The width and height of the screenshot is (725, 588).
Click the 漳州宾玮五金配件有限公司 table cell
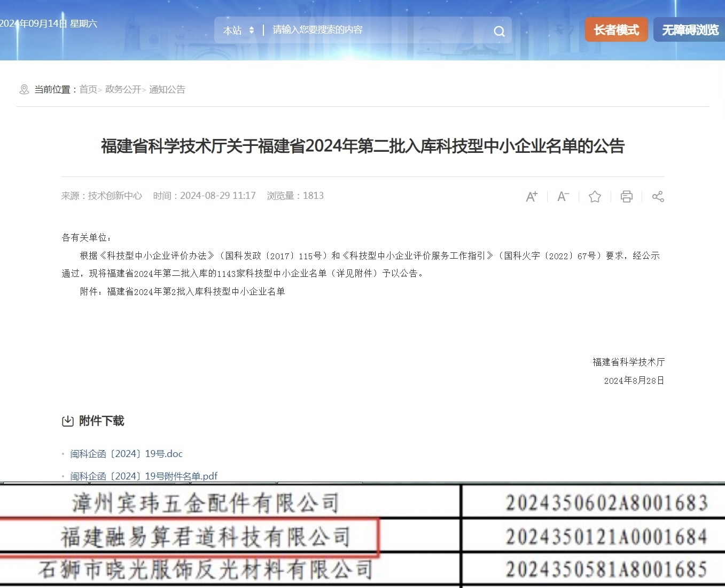pyautogui.click(x=205, y=503)
